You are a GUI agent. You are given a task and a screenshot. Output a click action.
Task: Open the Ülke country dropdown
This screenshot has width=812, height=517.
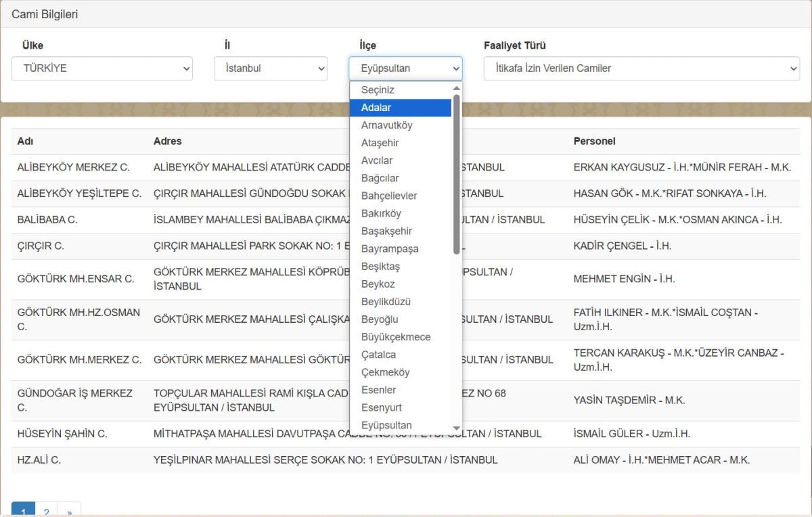pyautogui.click(x=101, y=68)
